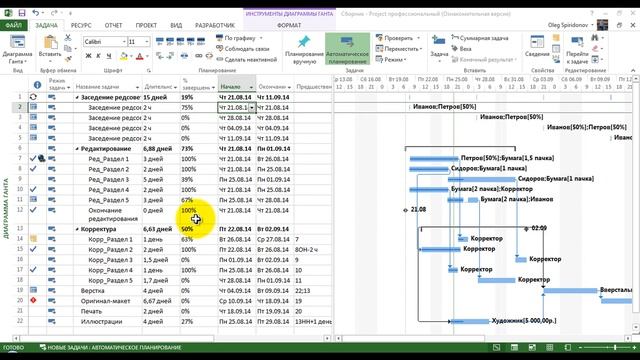Click the red warning icon in row 20
Screen dimensions: 640x360
coord(33,300)
